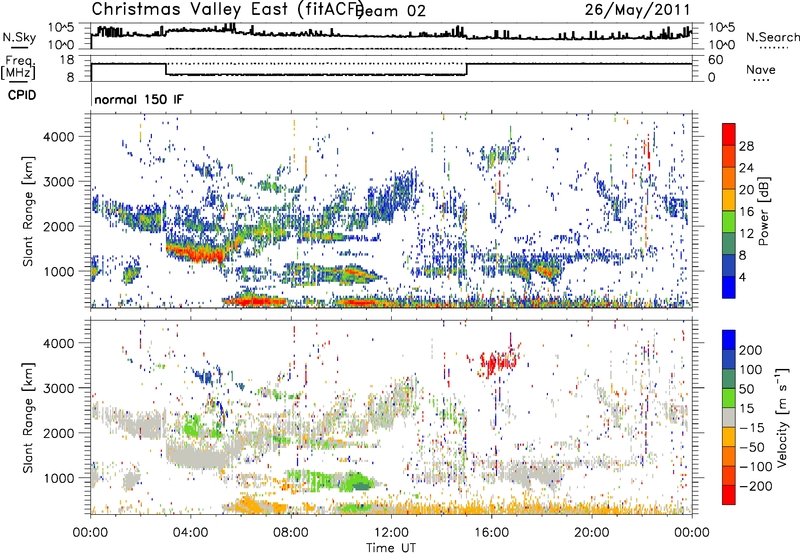
Task: Click the 08:00 time tick label
Action: click(x=291, y=533)
